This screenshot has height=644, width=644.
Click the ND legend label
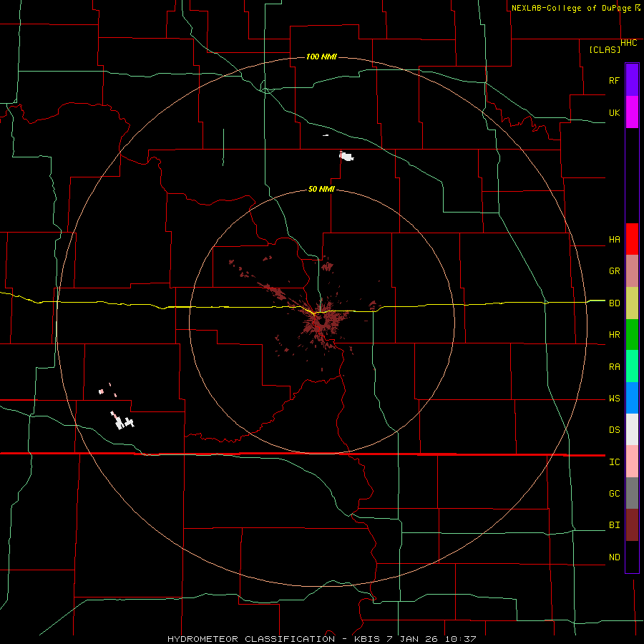point(615,557)
